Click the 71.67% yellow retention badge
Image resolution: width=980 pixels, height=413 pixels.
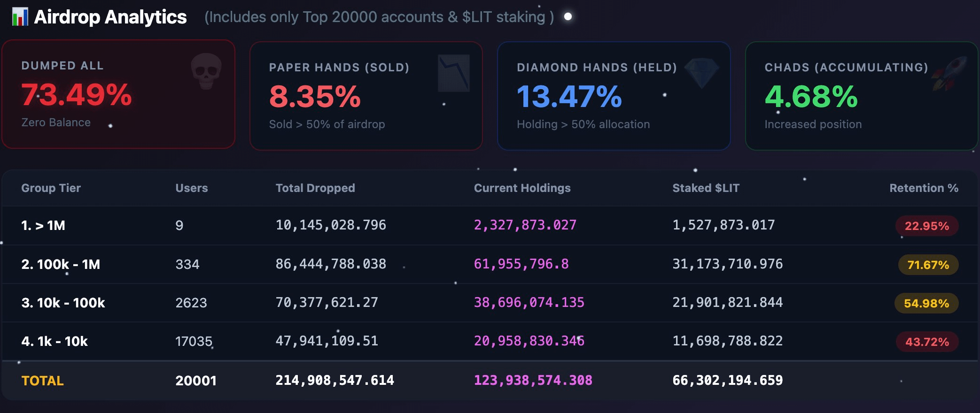click(x=928, y=265)
